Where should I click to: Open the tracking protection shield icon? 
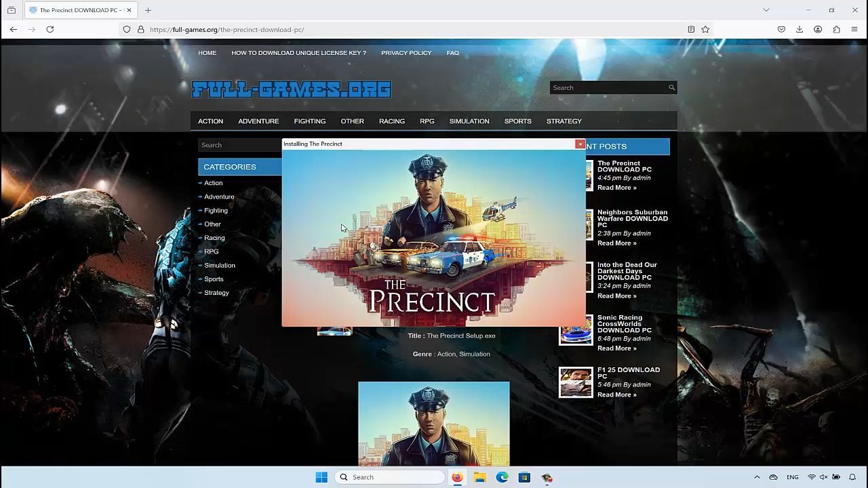click(127, 29)
